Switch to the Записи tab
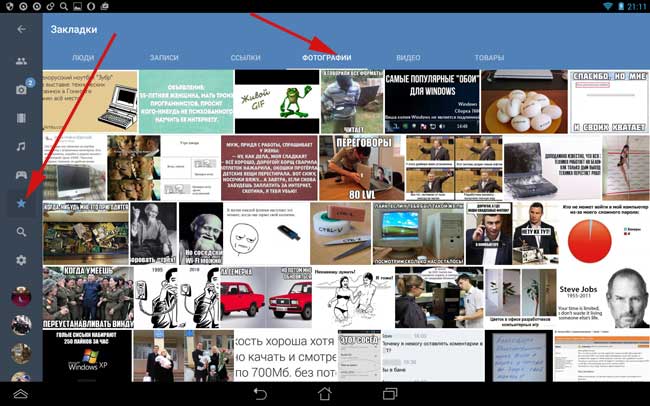Viewport: 650px width, 406px height. coord(164,59)
